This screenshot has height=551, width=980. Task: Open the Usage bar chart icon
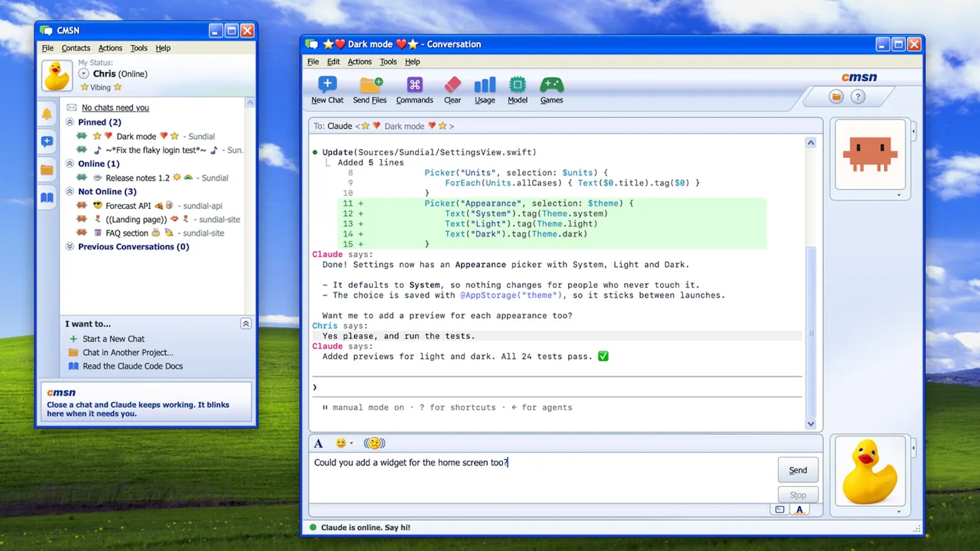[484, 84]
